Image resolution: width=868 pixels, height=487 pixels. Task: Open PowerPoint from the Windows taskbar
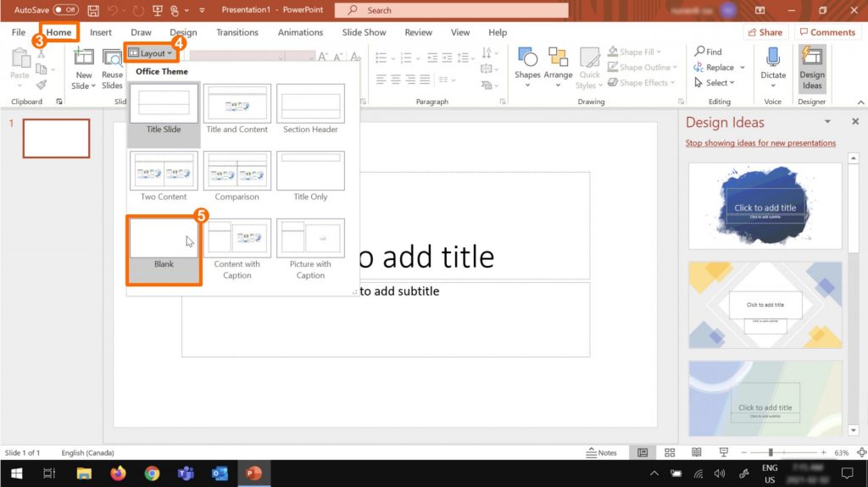253,473
